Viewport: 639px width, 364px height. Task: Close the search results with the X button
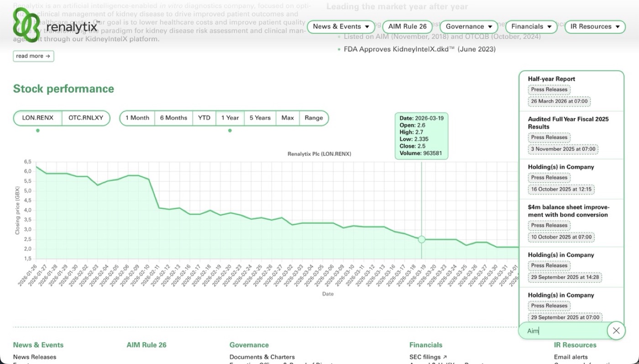coord(616,331)
